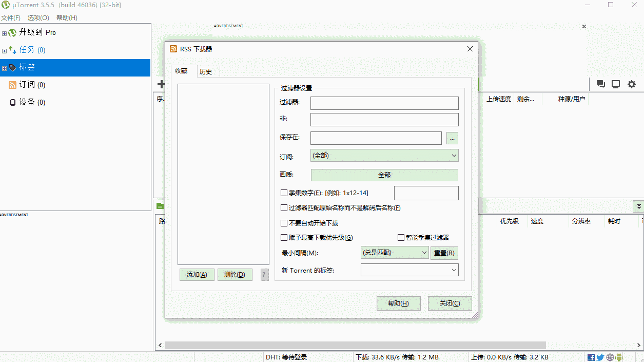This screenshot has width=644, height=362.
Task: Open the 选项 menu
Action: [x=37, y=16]
